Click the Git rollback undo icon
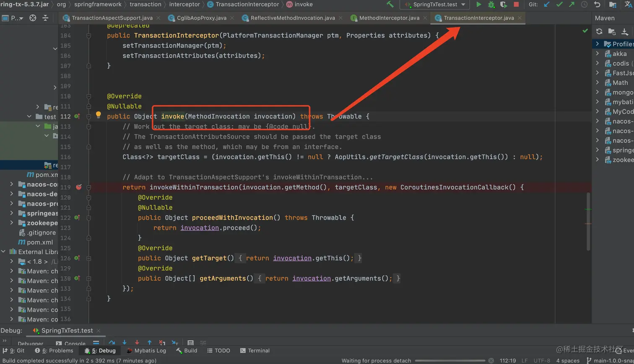This screenshot has width=634, height=364. click(597, 4)
